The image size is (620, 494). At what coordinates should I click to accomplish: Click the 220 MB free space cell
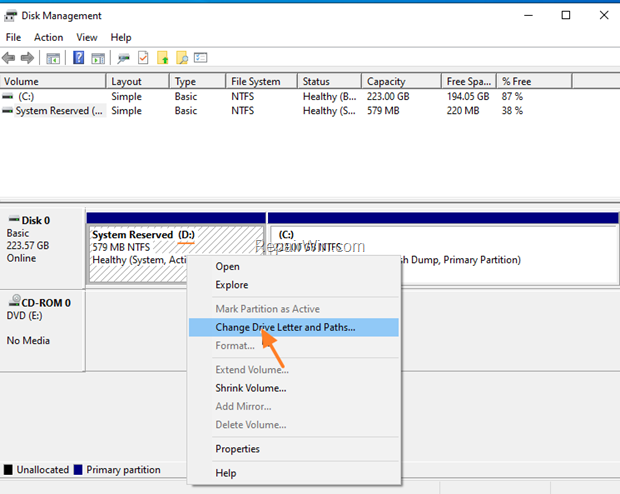coord(463,111)
